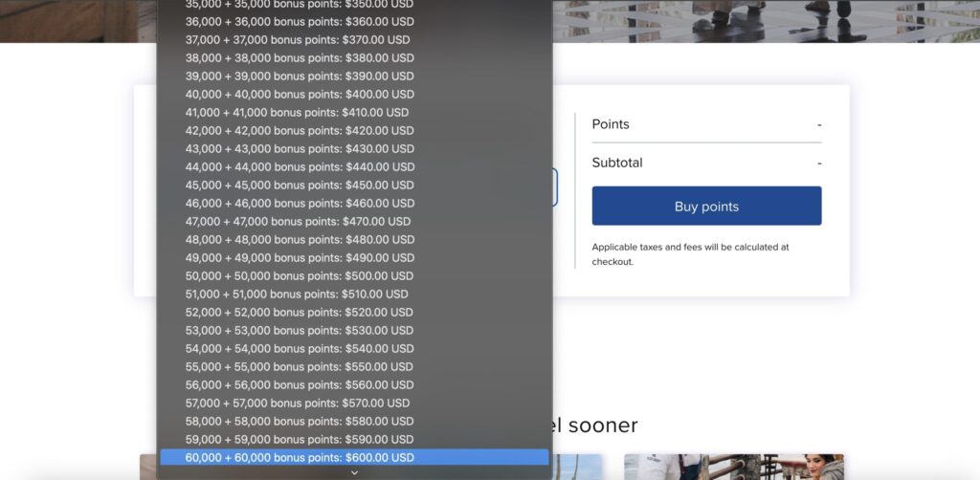Select 38,000 + 38,000 bonus points entry

coord(354,58)
